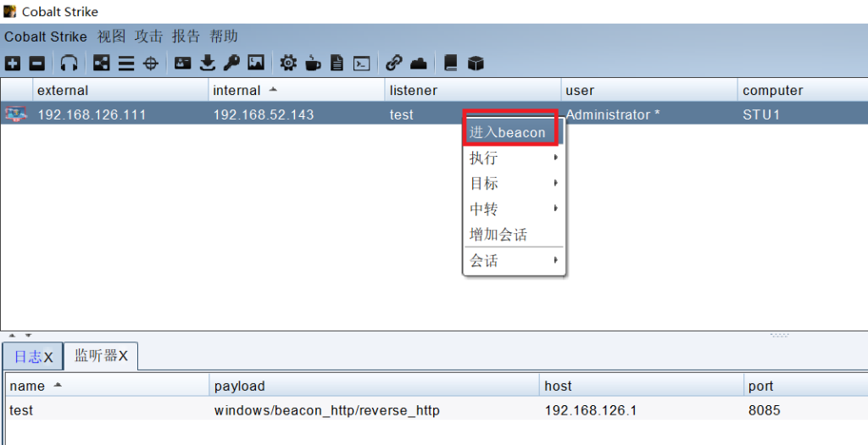
Task: Choose 增加会话 in the context menu
Action: (498, 235)
